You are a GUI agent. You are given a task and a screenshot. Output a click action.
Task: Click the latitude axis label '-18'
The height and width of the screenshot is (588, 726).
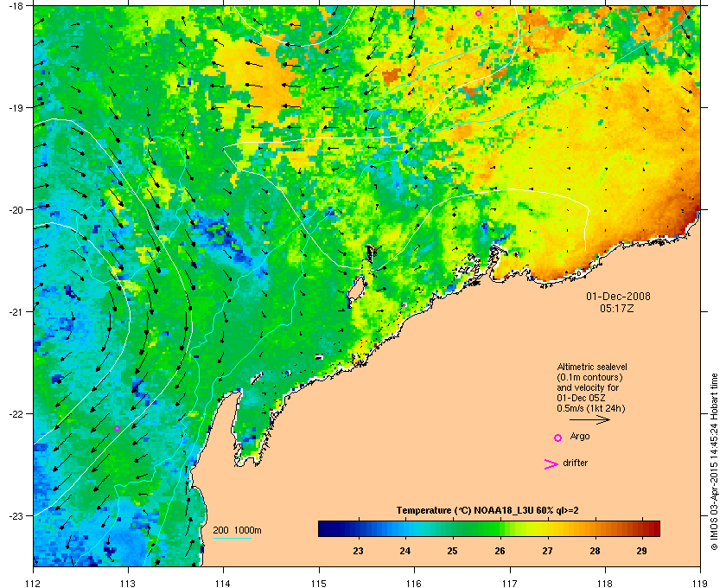(x=15, y=5)
